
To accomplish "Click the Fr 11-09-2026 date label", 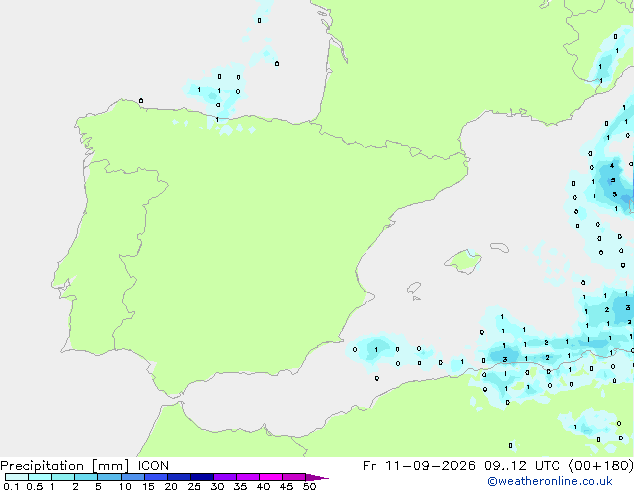I will (419, 466).
